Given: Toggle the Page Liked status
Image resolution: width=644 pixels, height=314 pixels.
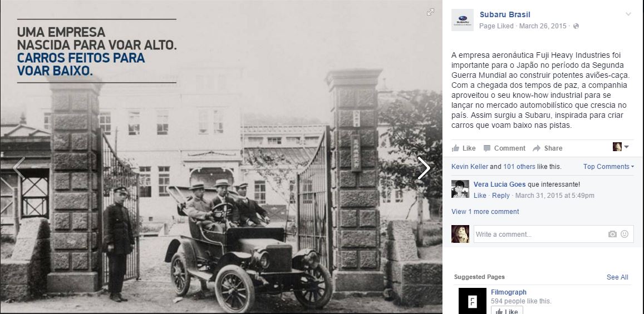Looking at the screenshot, I should pos(496,26).
